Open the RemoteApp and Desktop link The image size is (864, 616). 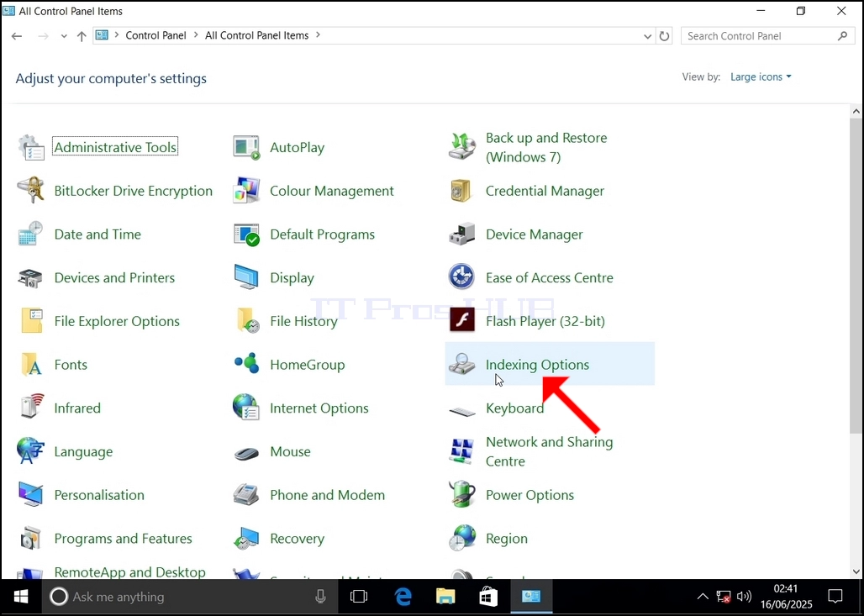point(130,572)
